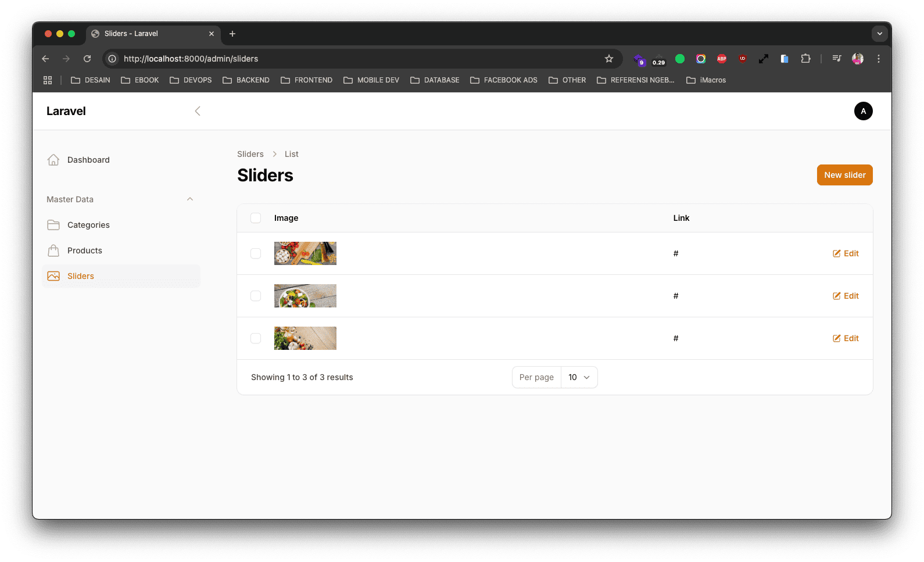Image resolution: width=924 pixels, height=562 pixels.
Task: Open Categories via its folder icon
Action: pyautogui.click(x=53, y=225)
